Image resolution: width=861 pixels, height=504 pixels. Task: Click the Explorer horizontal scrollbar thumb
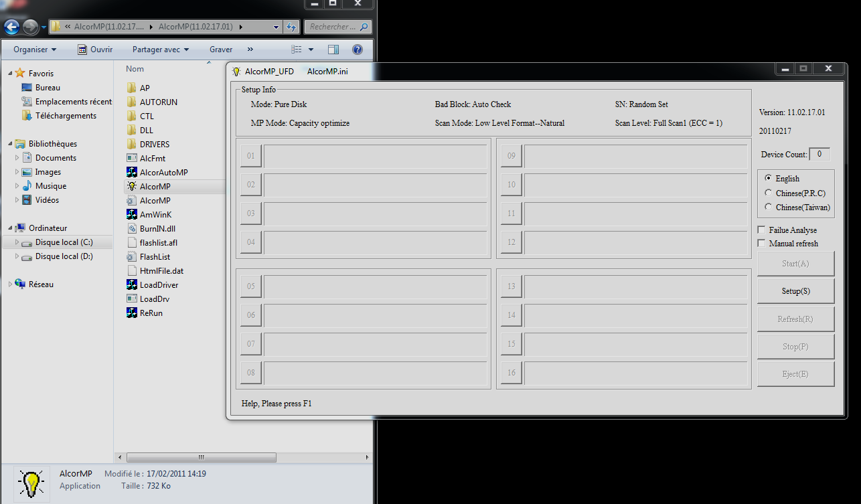[202, 457]
